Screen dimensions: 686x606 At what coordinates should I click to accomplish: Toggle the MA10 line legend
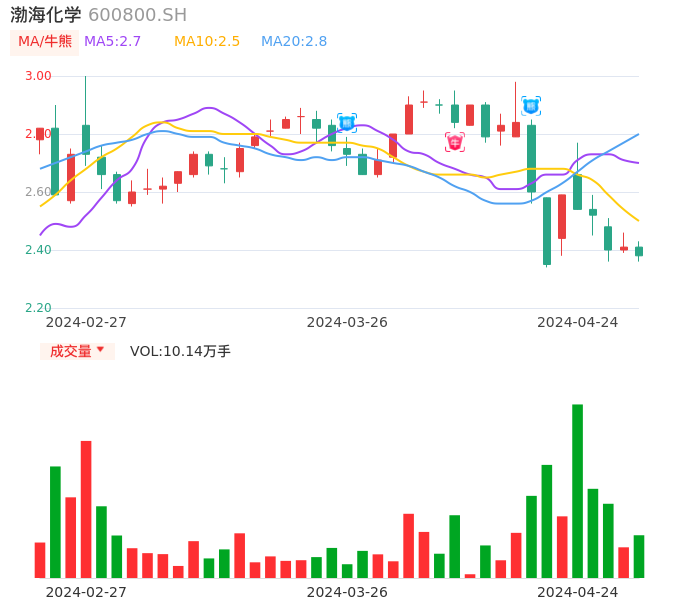207,42
